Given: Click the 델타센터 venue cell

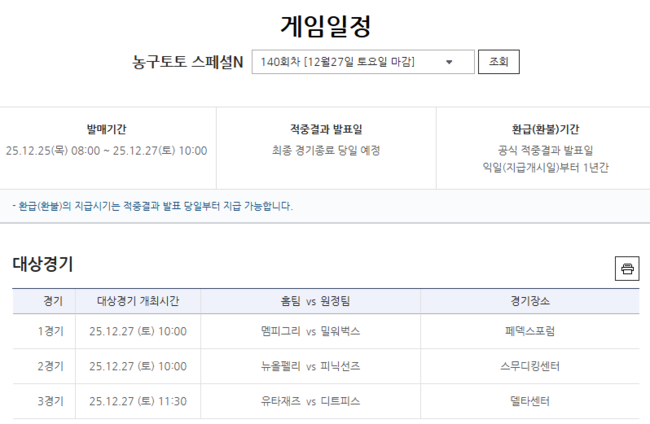Looking at the screenshot, I should click(x=529, y=401).
